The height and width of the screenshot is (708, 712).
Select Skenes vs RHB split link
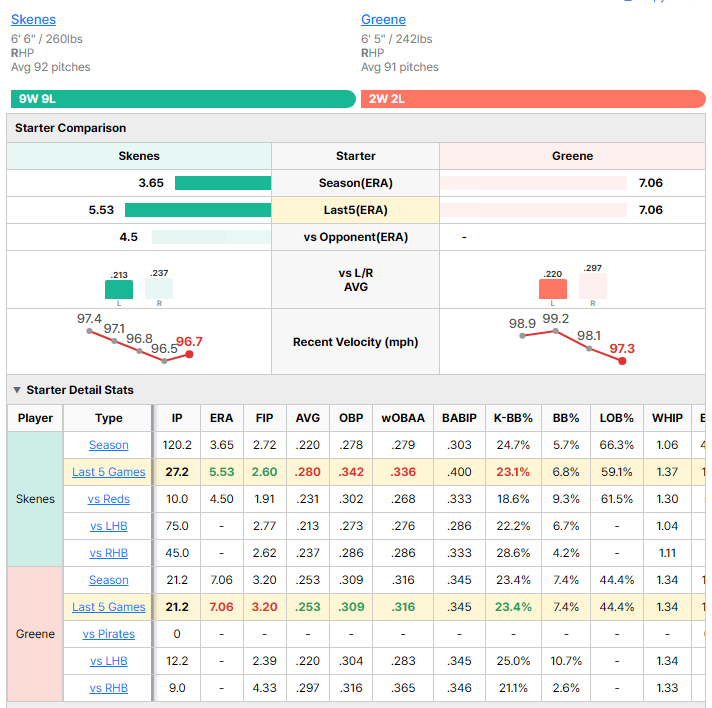pyautogui.click(x=109, y=553)
